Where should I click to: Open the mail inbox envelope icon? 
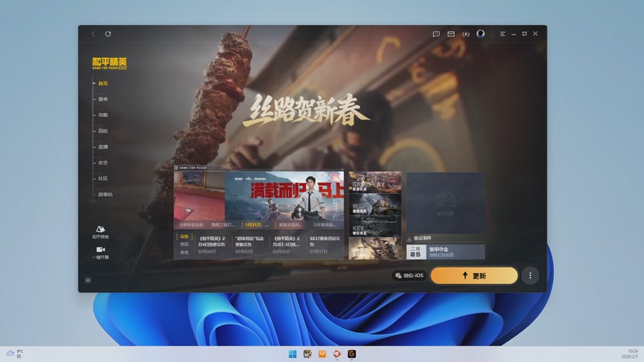point(451,34)
